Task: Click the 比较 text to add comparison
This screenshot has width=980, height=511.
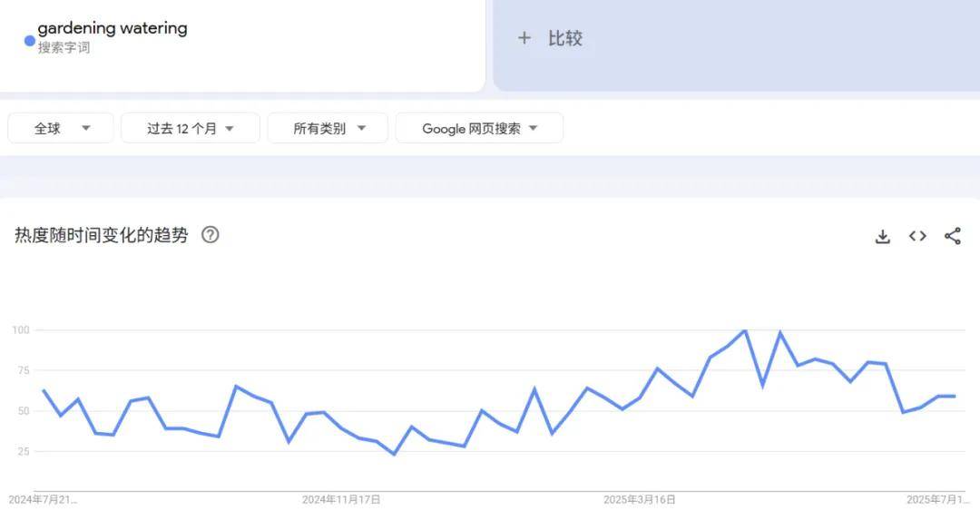Action: [564, 38]
